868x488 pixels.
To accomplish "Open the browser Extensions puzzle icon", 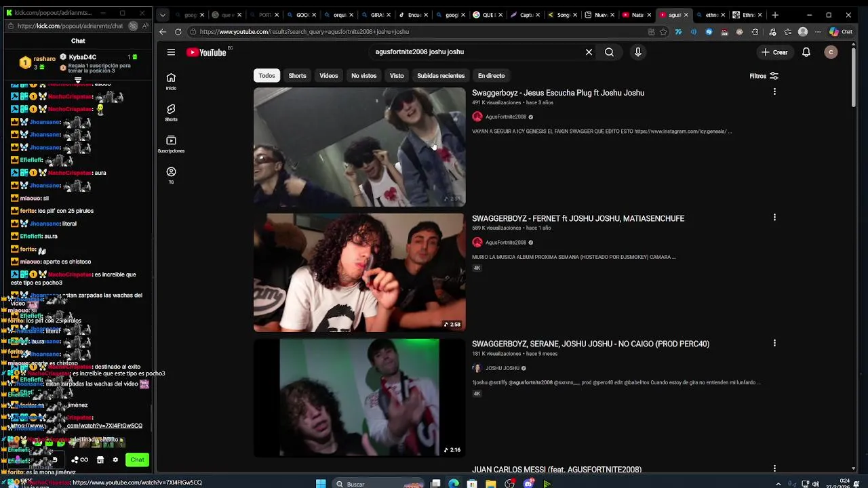I will [755, 32].
